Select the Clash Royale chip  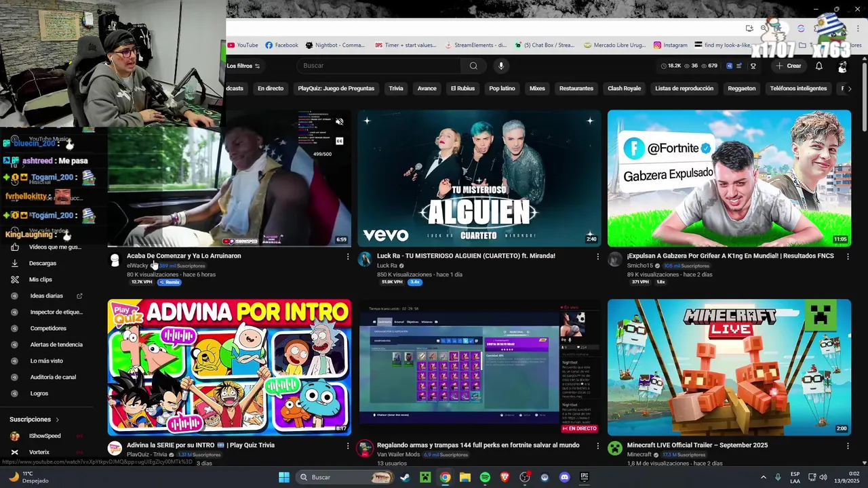(624, 89)
